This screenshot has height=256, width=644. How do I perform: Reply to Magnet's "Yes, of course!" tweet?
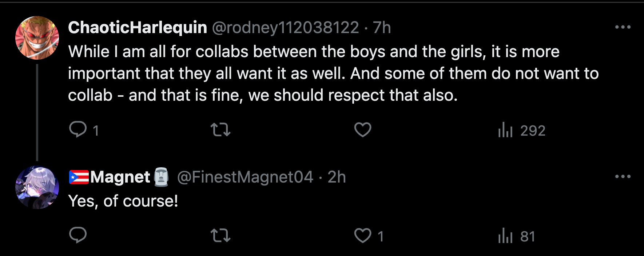point(78,235)
